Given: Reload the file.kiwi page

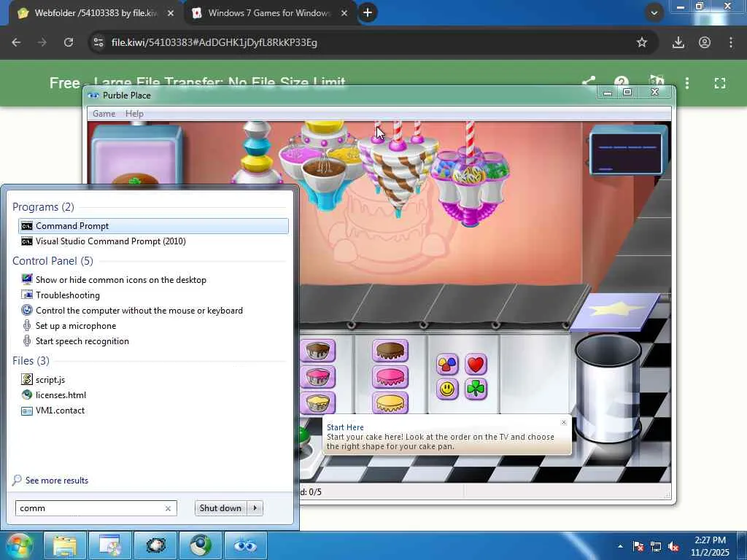Looking at the screenshot, I should pyautogui.click(x=69, y=42).
